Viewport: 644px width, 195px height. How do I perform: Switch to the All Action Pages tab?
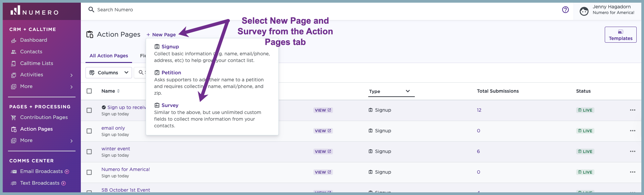click(109, 56)
